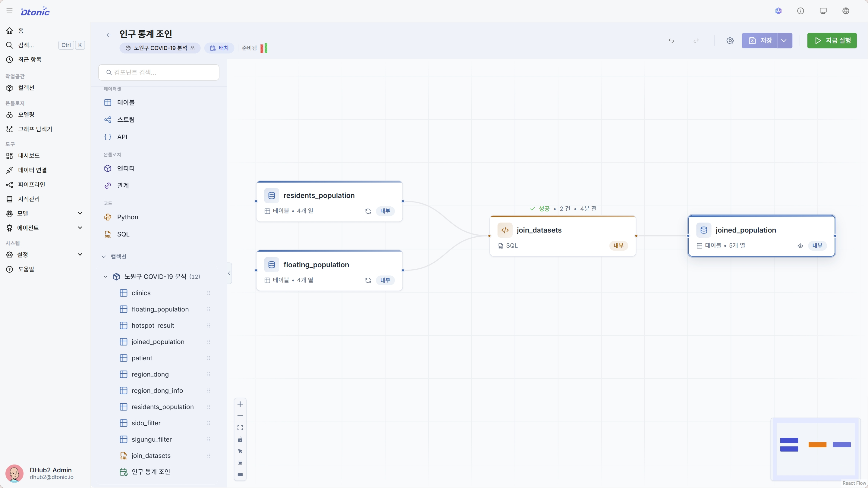Toggle the canvas lock interactivity control

tap(240, 440)
